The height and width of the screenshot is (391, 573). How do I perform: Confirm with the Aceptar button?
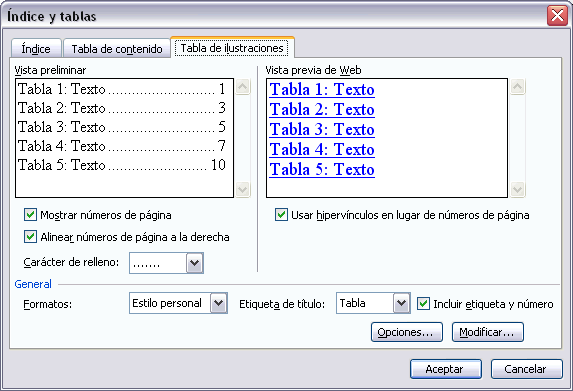coord(446,369)
